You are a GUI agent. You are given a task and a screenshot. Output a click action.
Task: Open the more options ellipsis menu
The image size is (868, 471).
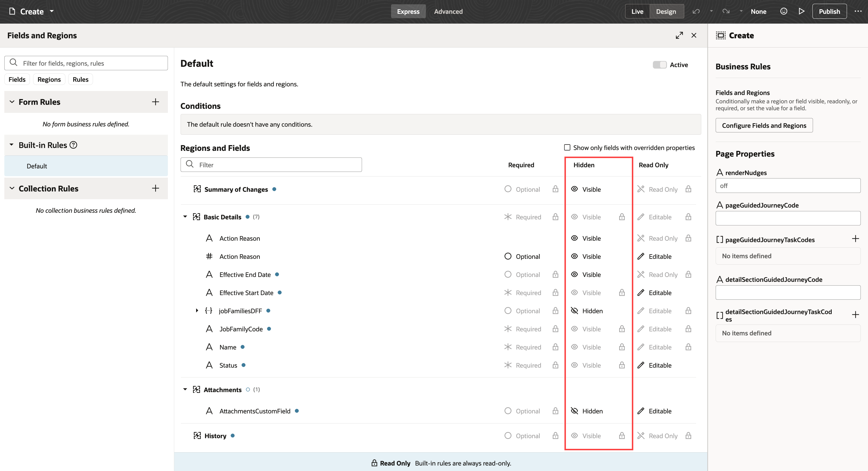tap(858, 12)
